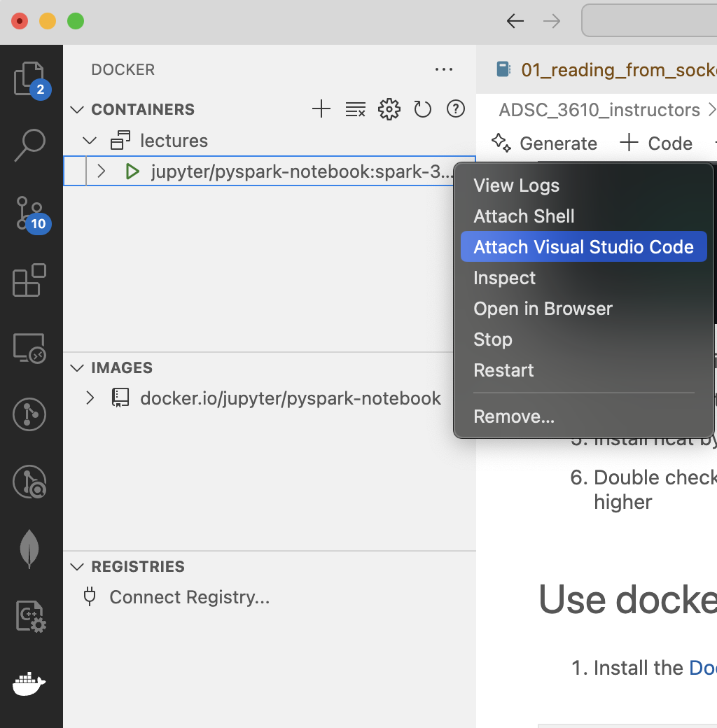The width and height of the screenshot is (717, 728).
Task: Choose Attach Shell in context menu
Action: pos(584,216)
